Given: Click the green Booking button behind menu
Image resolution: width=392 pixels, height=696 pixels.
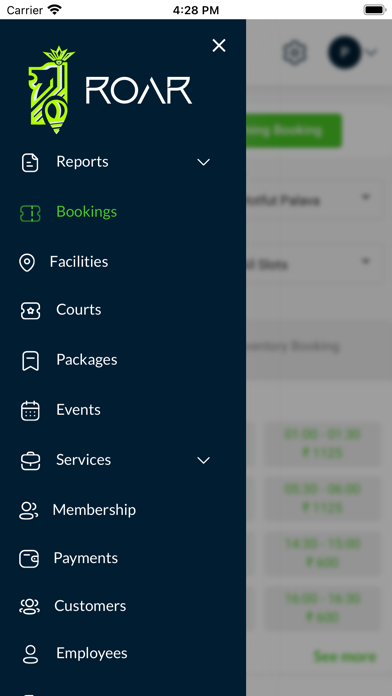Looking at the screenshot, I should click(294, 130).
